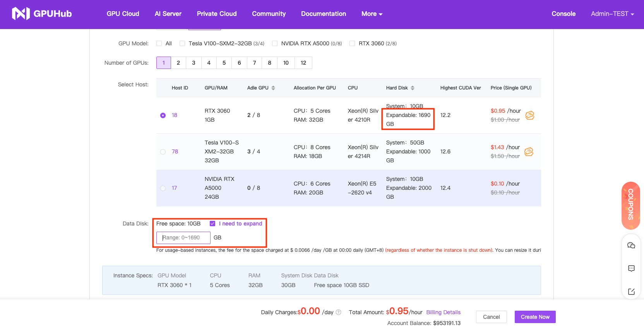644x332 pixels.
Task: Sort by Adle GPU column
Action: (x=273, y=88)
